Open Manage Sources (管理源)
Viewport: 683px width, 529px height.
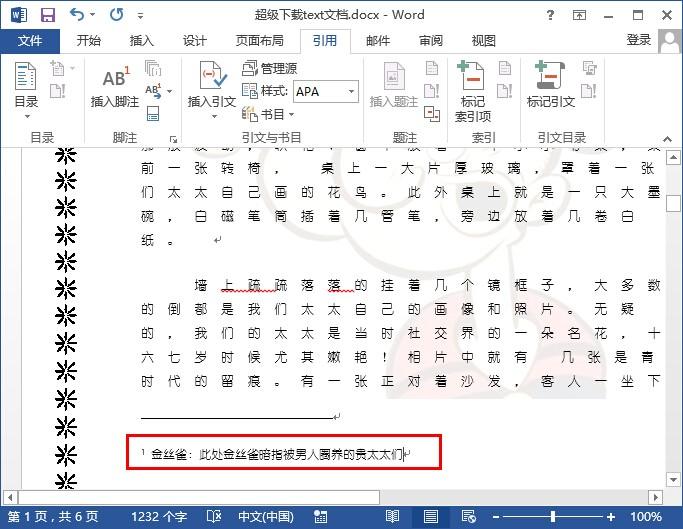coord(270,68)
